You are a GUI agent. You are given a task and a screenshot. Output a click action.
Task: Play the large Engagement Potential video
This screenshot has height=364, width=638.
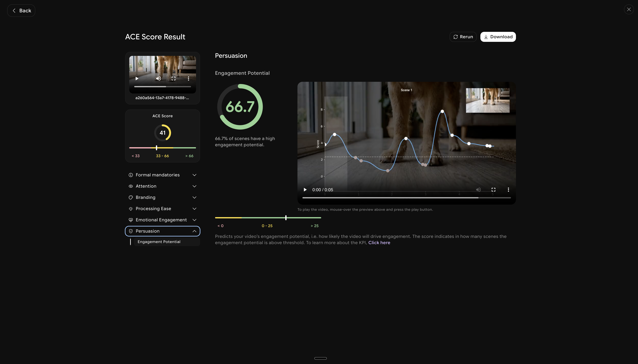pos(305,190)
